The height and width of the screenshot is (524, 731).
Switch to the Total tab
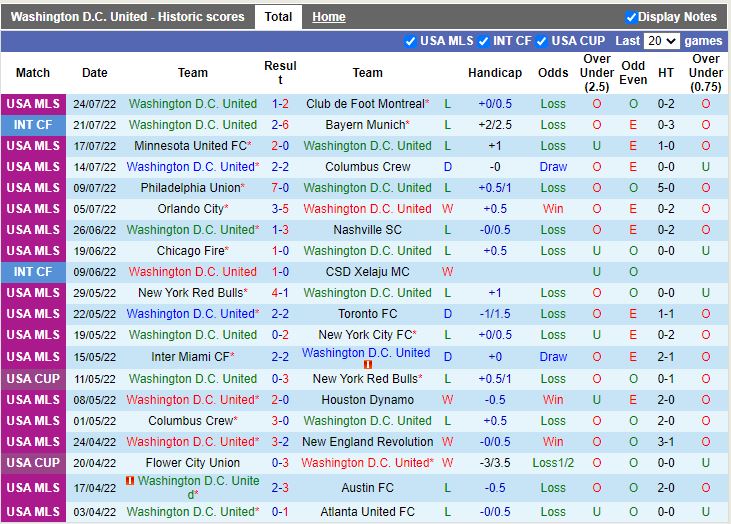click(278, 17)
